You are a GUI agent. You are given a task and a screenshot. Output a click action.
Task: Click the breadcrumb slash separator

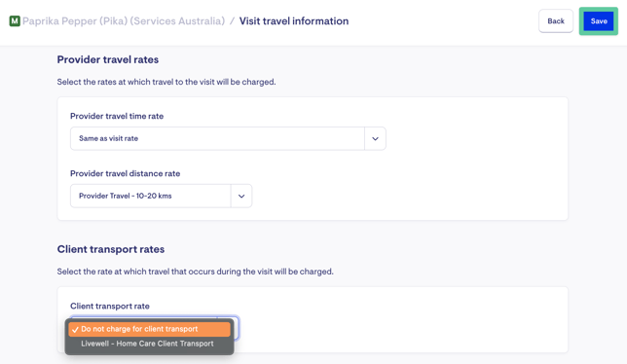(x=232, y=21)
